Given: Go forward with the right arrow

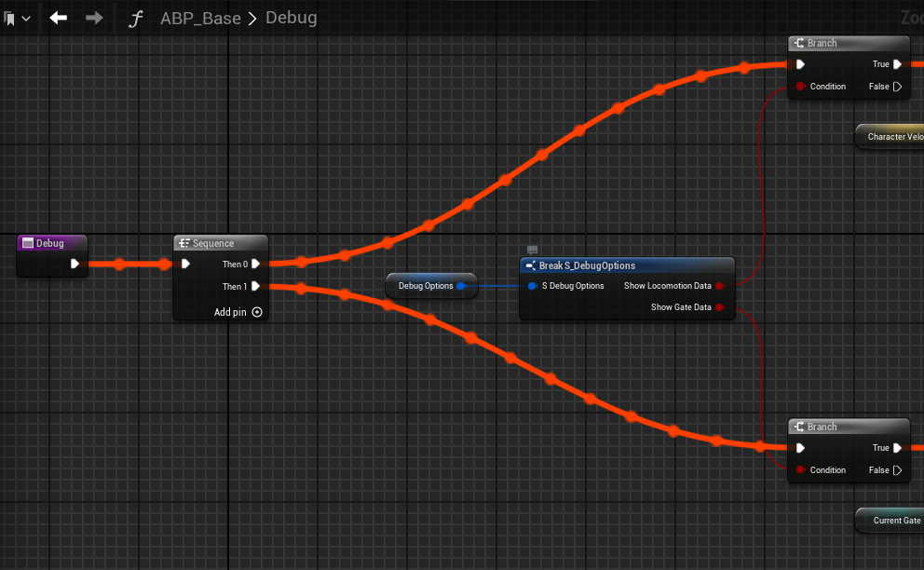Looking at the screenshot, I should [94, 19].
